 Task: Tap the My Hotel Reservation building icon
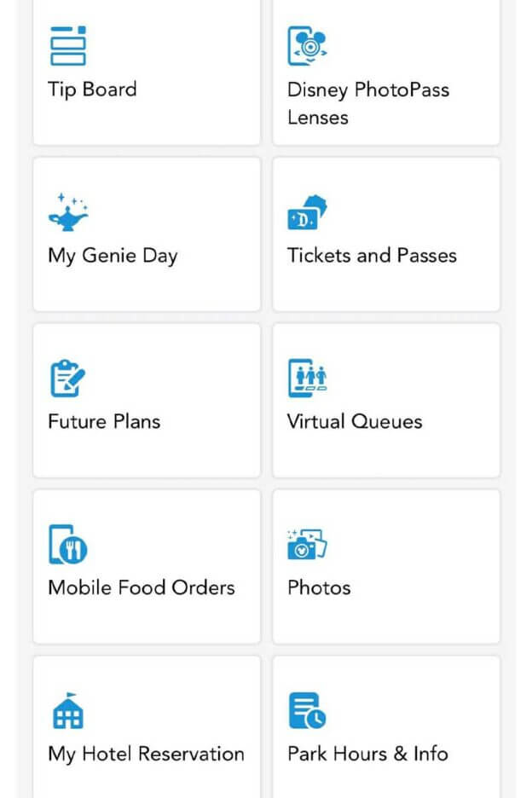(x=68, y=709)
